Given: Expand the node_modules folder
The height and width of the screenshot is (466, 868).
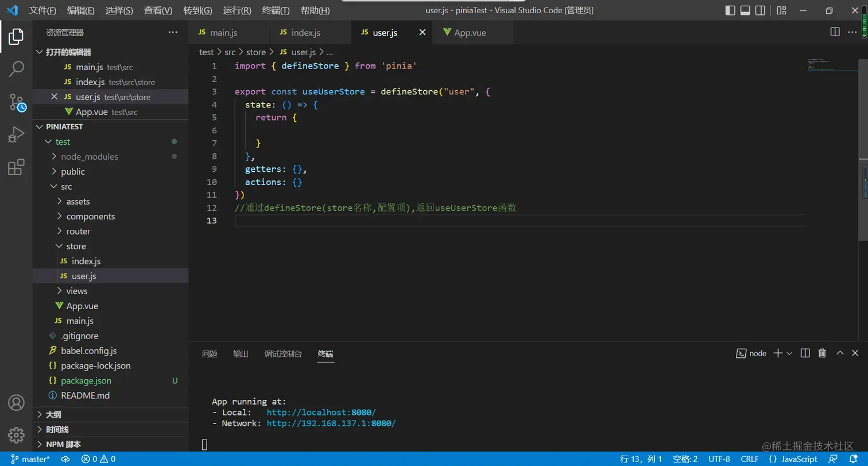Looking at the screenshot, I should click(110, 156).
